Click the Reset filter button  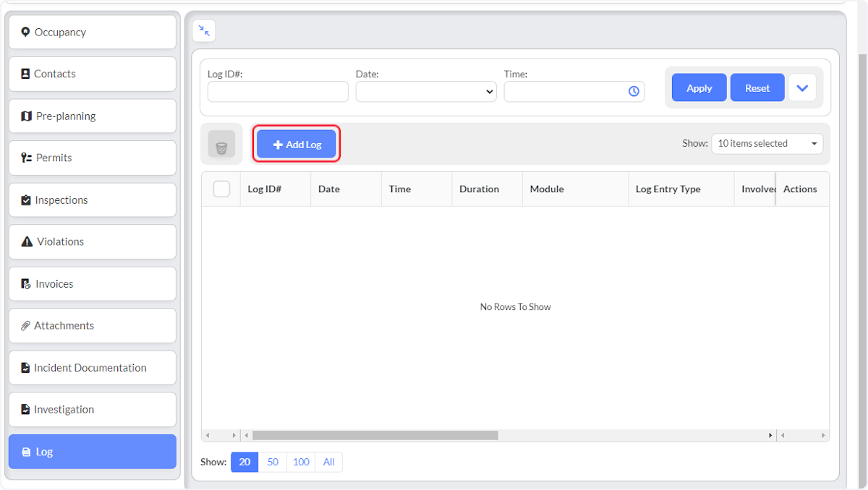click(757, 87)
